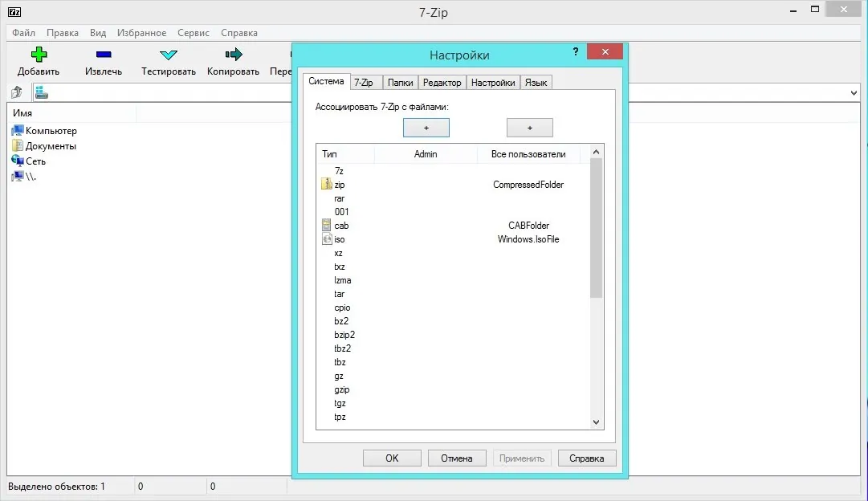The height and width of the screenshot is (501, 868).
Task: Select the tbz2 file type row
Action: click(x=453, y=348)
